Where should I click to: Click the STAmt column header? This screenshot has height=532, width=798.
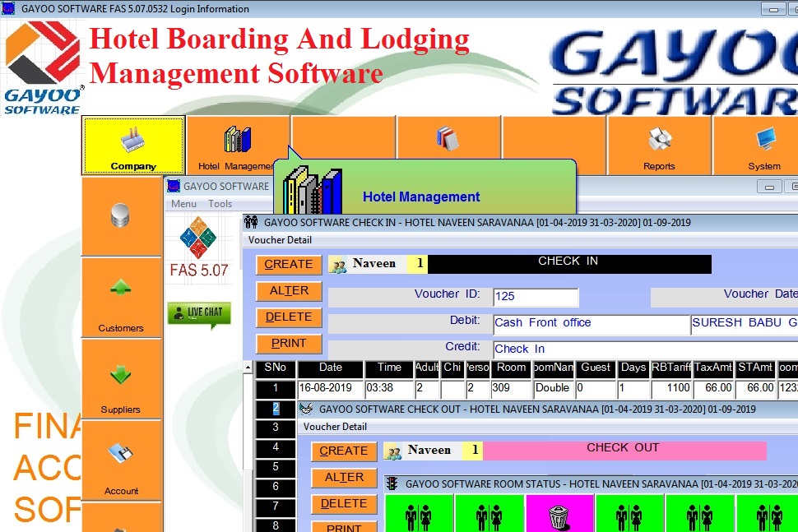tap(755, 368)
